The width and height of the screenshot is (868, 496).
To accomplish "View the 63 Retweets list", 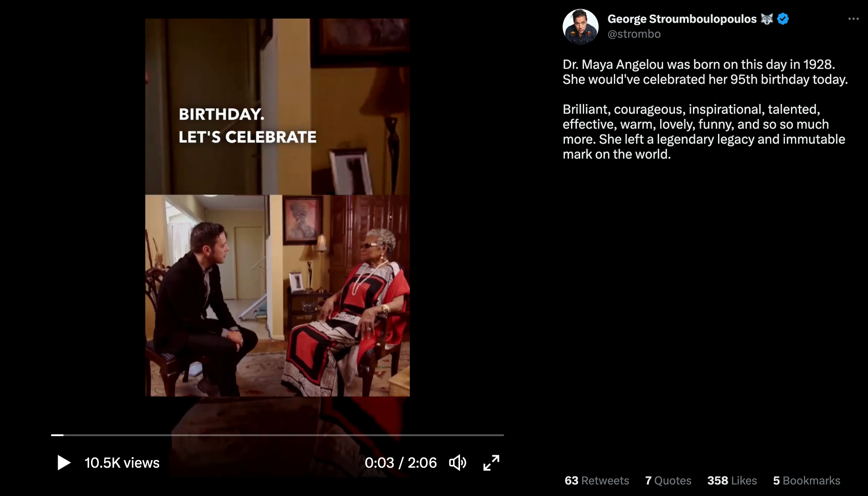I will [x=597, y=481].
